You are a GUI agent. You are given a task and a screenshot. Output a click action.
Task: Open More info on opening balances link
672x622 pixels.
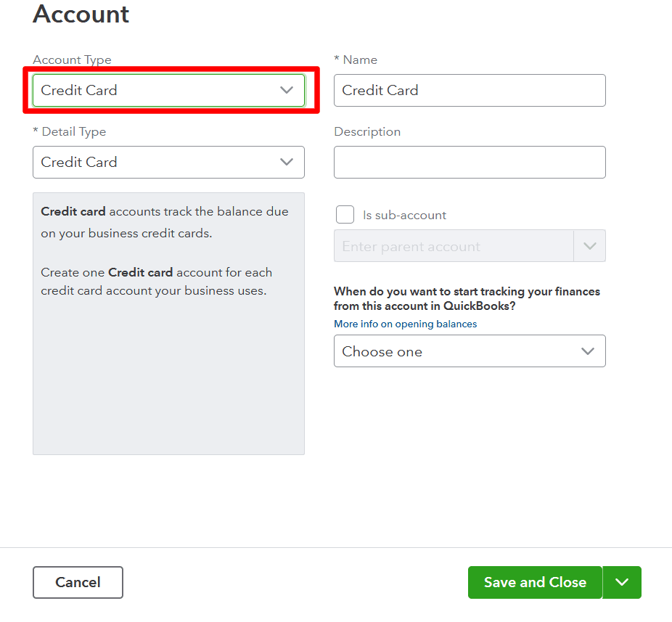pyautogui.click(x=405, y=324)
